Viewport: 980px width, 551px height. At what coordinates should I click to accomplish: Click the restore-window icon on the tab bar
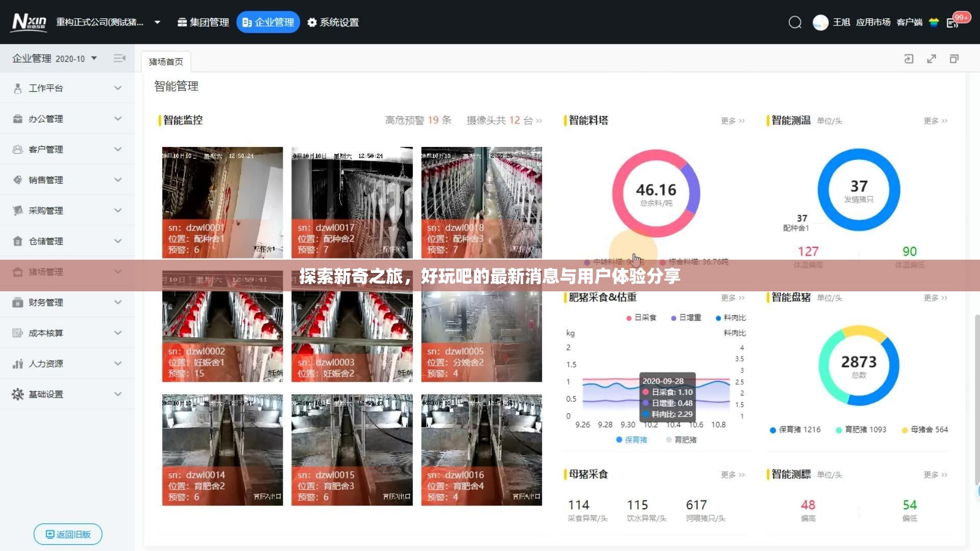coord(954,59)
